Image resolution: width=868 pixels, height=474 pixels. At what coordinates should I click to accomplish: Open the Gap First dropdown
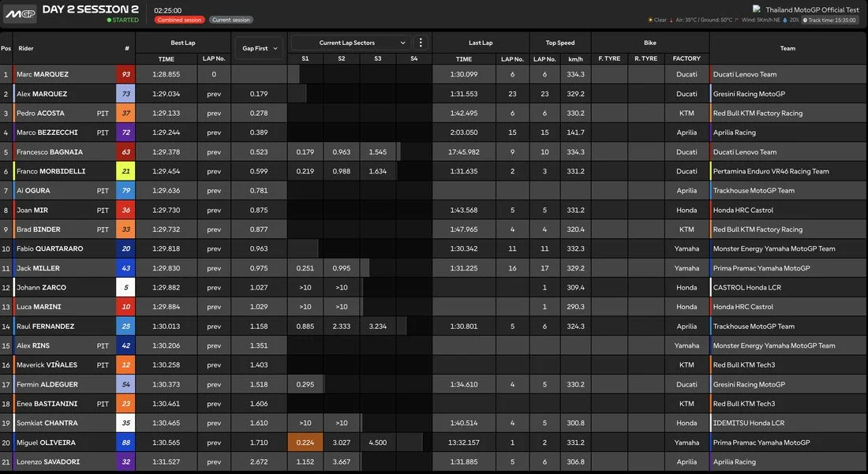(259, 48)
